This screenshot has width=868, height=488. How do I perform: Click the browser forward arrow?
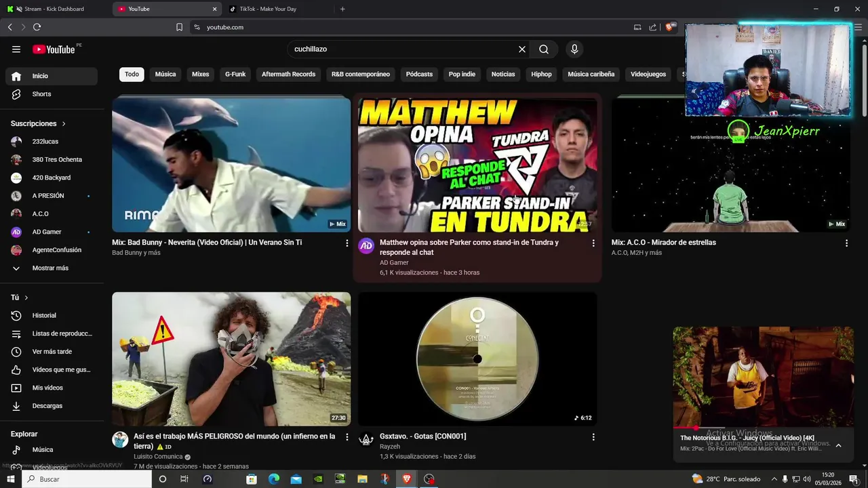(x=23, y=27)
